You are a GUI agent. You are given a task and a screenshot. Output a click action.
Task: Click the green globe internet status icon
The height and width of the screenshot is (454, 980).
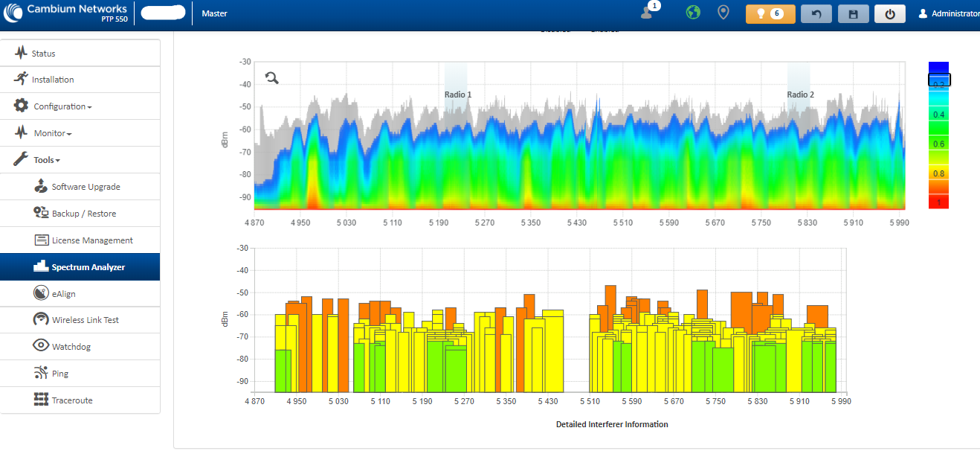693,13
